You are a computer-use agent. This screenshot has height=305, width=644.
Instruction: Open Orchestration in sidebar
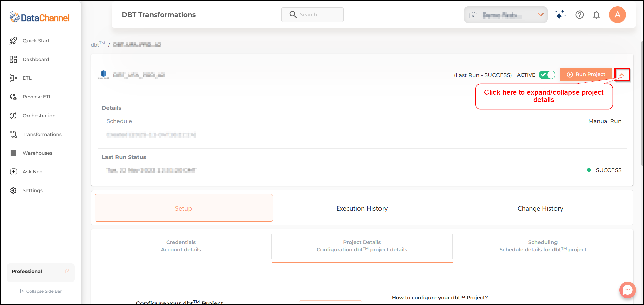pos(39,116)
